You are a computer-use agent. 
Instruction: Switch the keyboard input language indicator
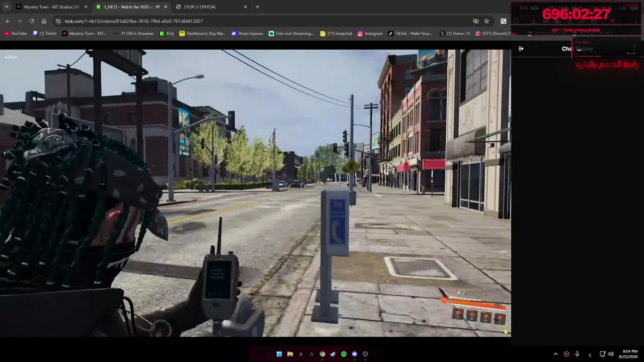click(590, 354)
